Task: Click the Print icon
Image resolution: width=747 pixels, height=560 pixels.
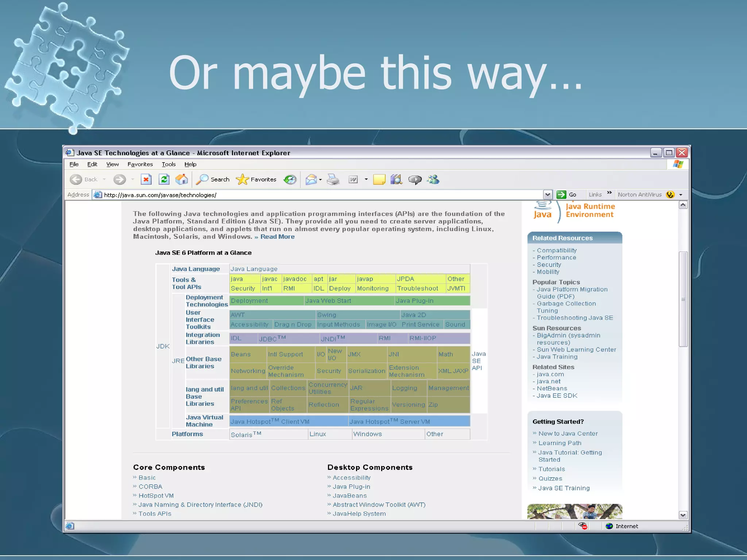Action: [x=333, y=179]
